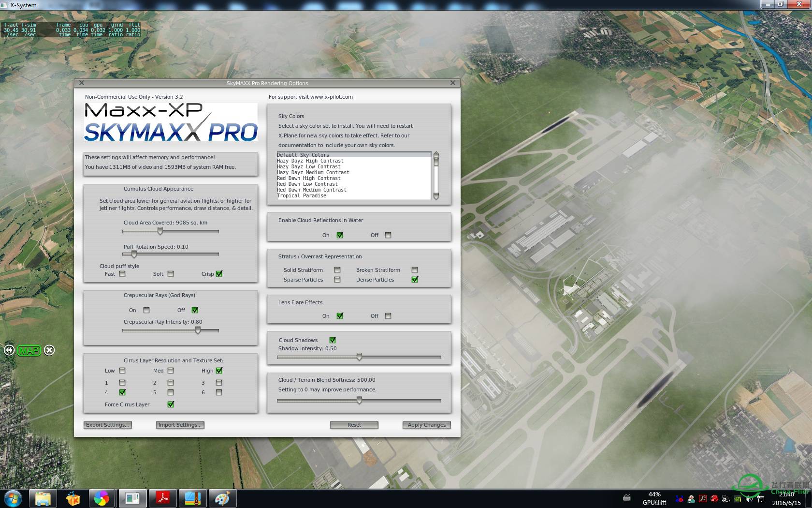Viewport: 812px width, 508px height.
Task: Close SkyMAXX dialog with left X icon
Action: point(82,83)
